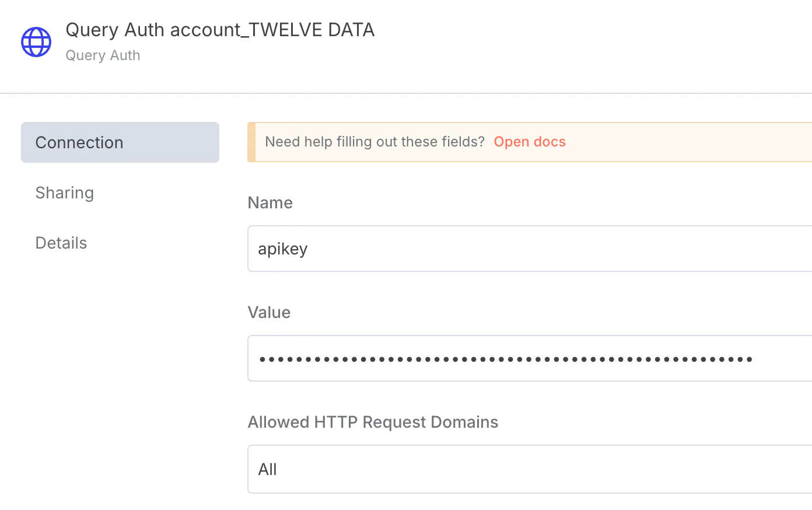
Task: Open docs link in help banner
Action: [530, 142]
